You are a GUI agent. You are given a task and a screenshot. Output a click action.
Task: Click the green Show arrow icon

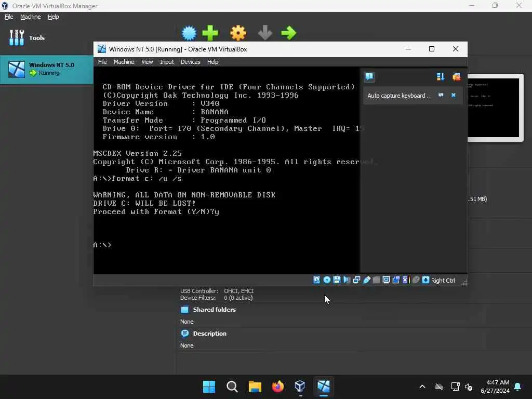point(289,33)
